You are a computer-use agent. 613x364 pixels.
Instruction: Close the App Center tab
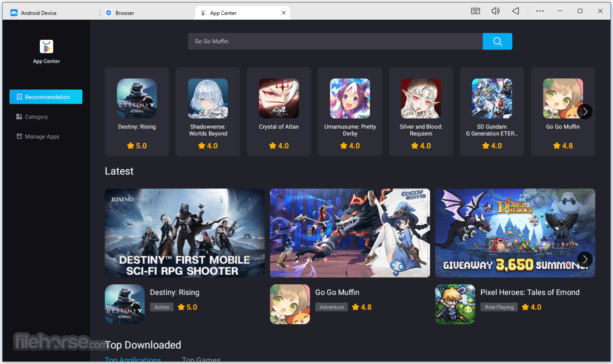[284, 13]
